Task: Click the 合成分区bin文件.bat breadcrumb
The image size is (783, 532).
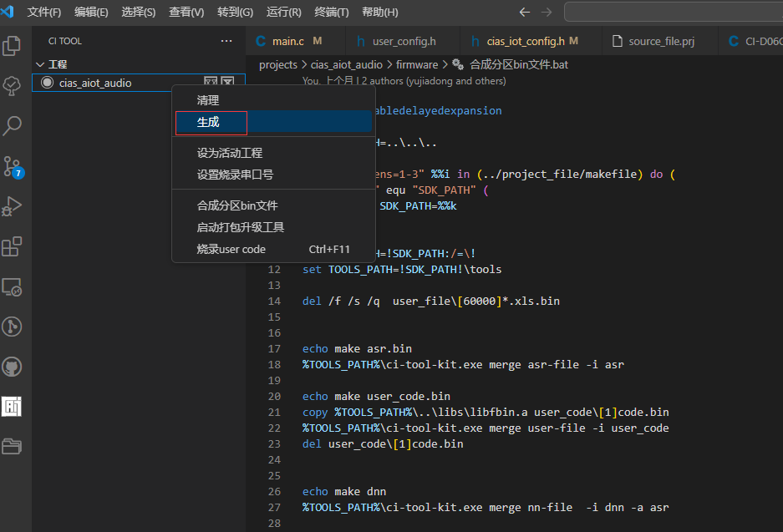Action: click(519, 64)
